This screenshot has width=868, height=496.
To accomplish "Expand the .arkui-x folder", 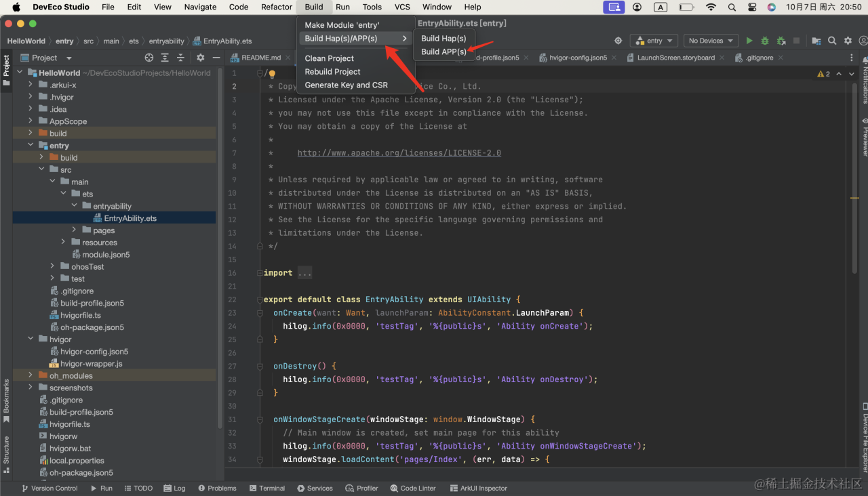I will (31, 85).
